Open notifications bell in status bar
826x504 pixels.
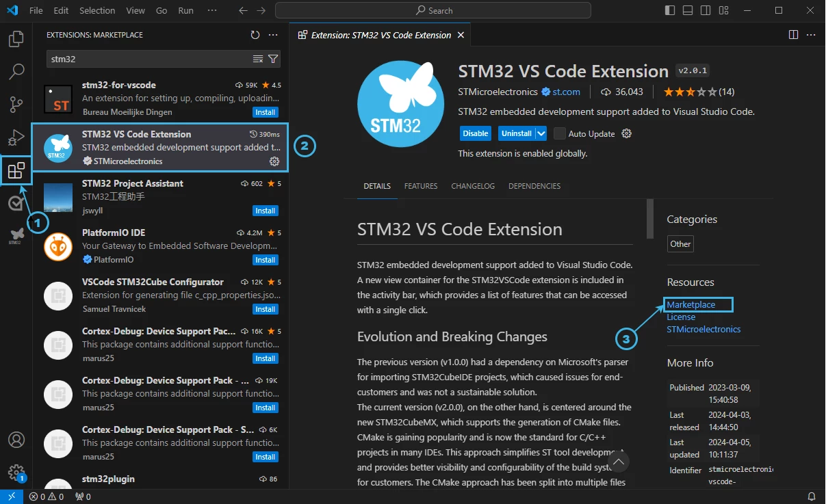pos(812,496)
